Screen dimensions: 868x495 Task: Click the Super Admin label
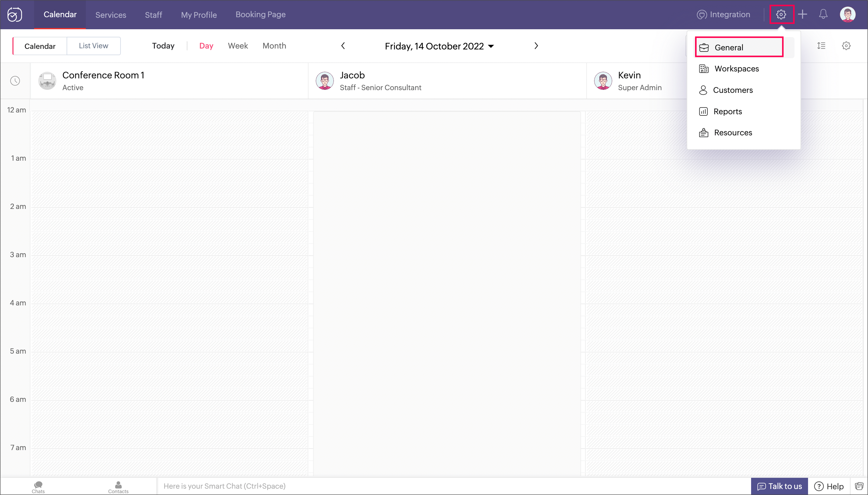coord(640,88)
